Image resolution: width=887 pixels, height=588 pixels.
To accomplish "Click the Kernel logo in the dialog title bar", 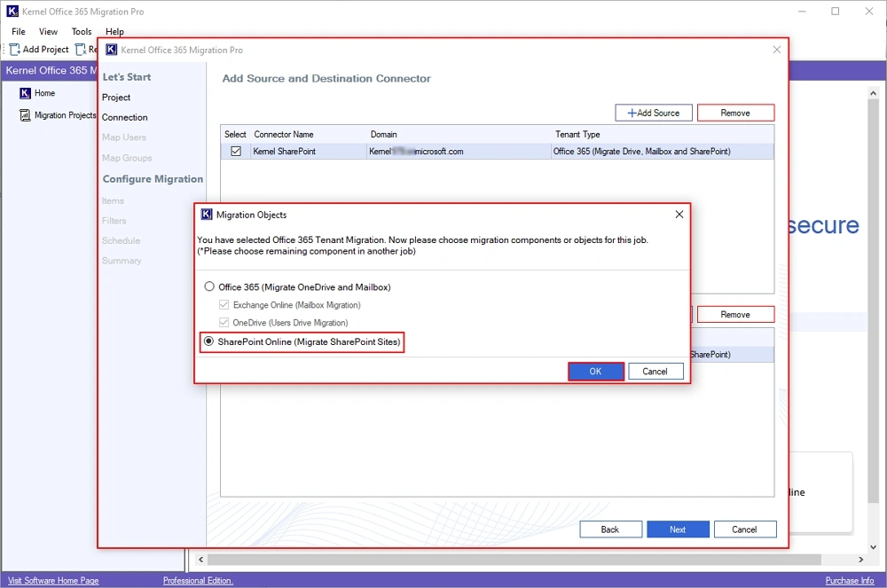I will click(x=111, y=50).
